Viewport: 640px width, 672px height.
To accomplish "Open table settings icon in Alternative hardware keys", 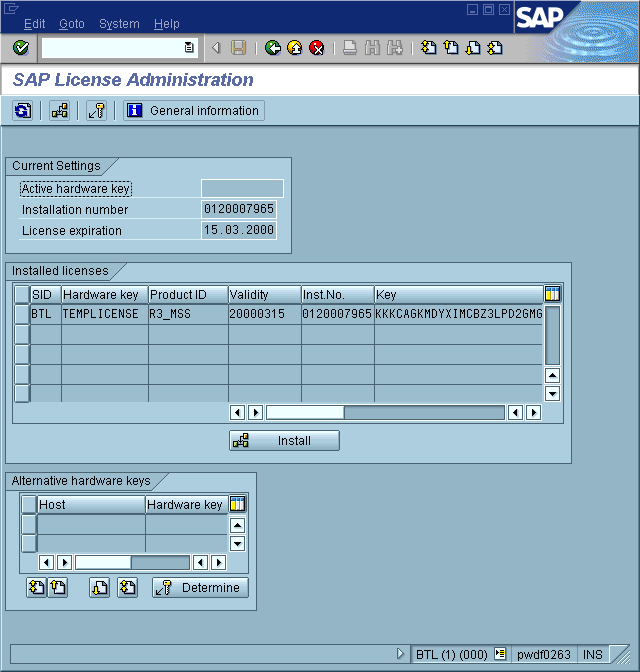I will (x=237, y=504).
